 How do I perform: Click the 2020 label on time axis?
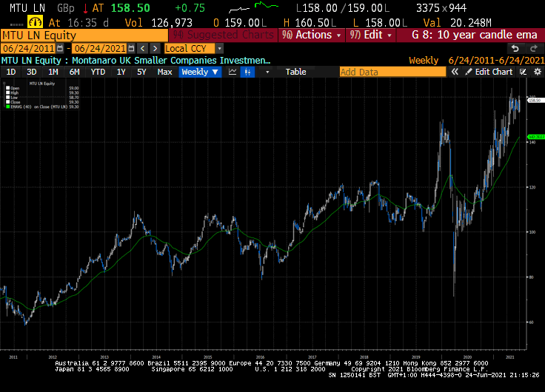pos(467,357)
